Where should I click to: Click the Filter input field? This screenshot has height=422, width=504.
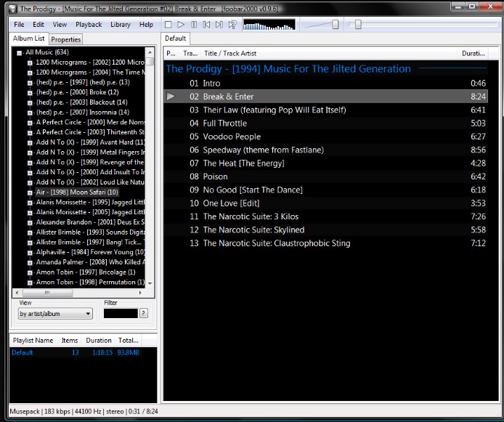click(121, 313)
